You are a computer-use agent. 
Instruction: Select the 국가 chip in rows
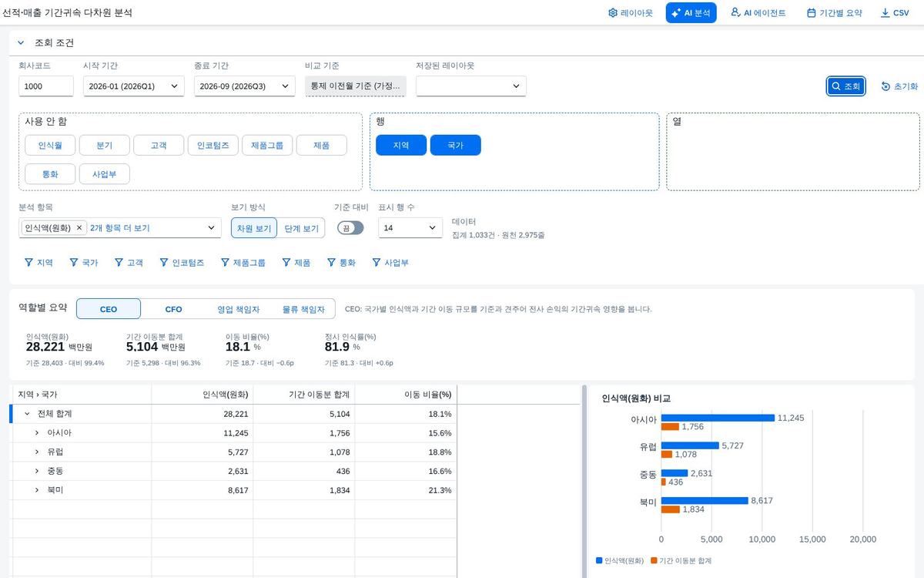tap(455, 145)
